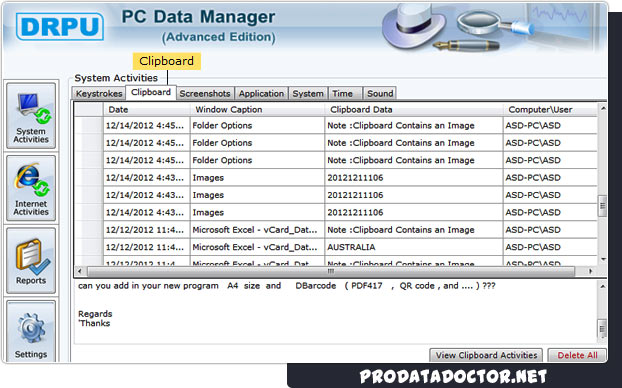Screen dimensions: 622x388
Task: Open the System tab
Action: point(308,94)
